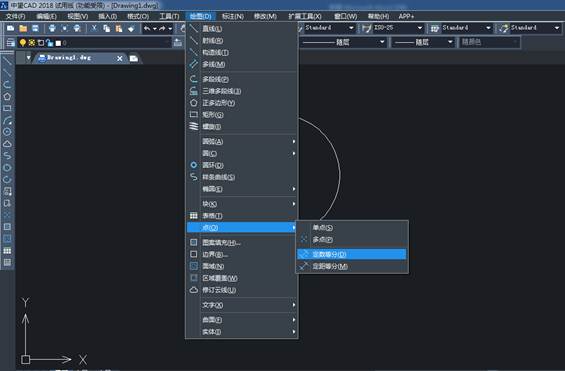
Task: Open the View (V) menu
Action: point(77,16)
